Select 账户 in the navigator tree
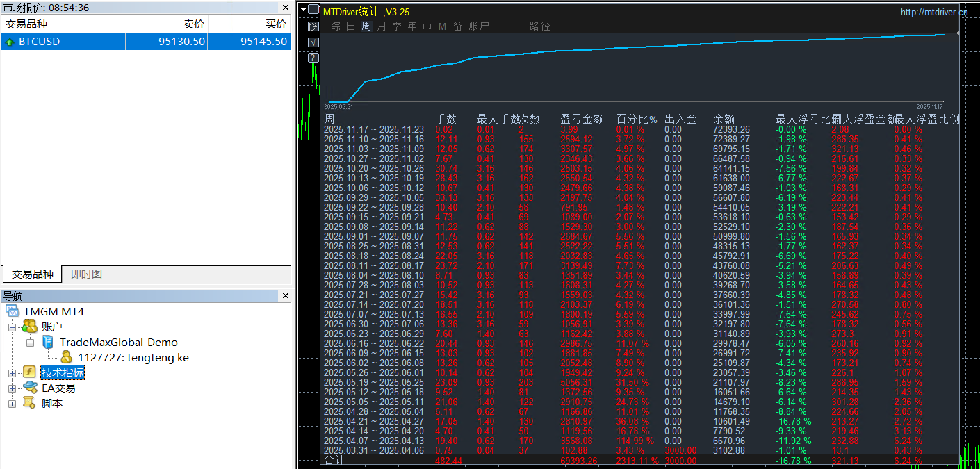Viewport: 980px width, 469px height. pyautogui.click(x=52, y=327)
